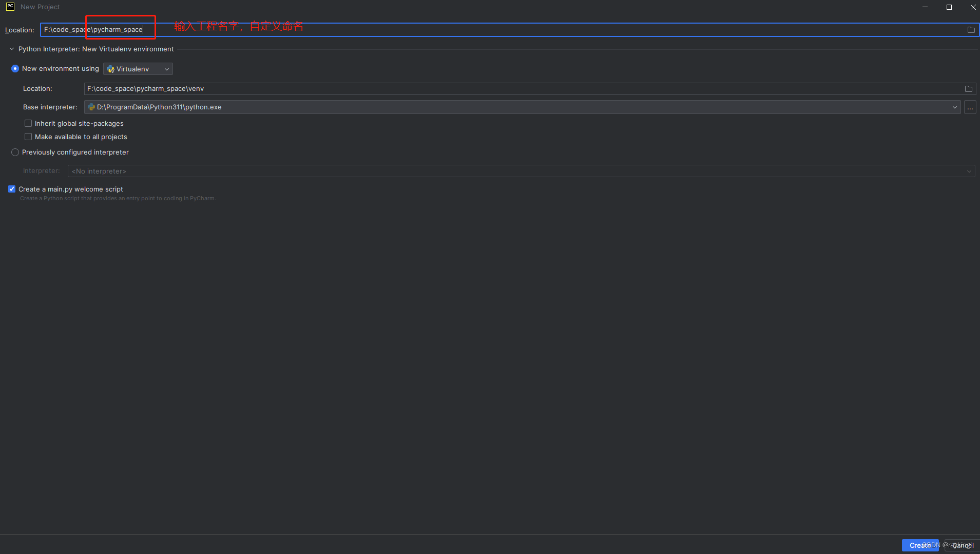Open the base interpreter ellipsis browse button

click(970, 107)
